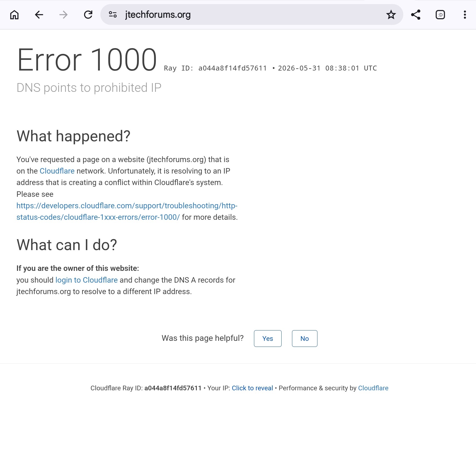
Task: Open the browser three-dot menu
Action: tap(465, 15)
